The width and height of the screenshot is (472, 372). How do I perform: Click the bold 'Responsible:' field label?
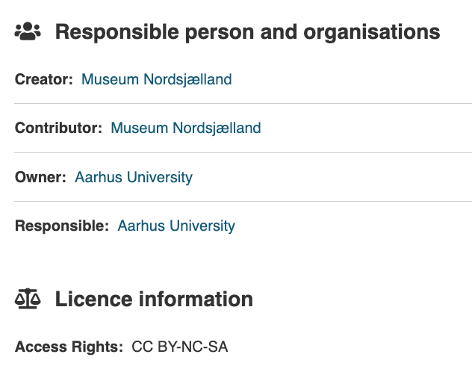click(x=62, y=226)
